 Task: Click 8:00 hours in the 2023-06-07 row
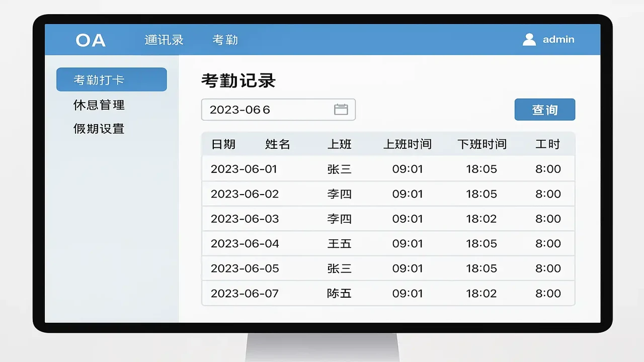[x=548, y=294]
